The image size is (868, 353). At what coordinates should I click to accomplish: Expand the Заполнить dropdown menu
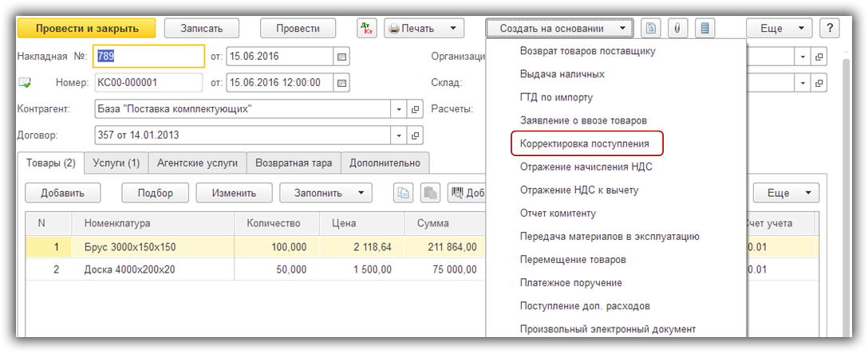pyautogui.click(x=361, y=193)
